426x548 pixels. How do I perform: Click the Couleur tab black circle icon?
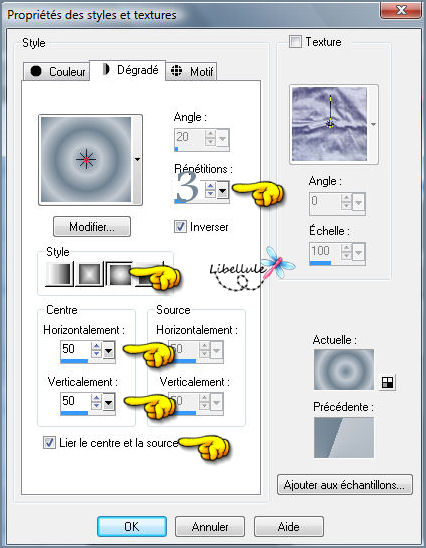coord(36,71)
